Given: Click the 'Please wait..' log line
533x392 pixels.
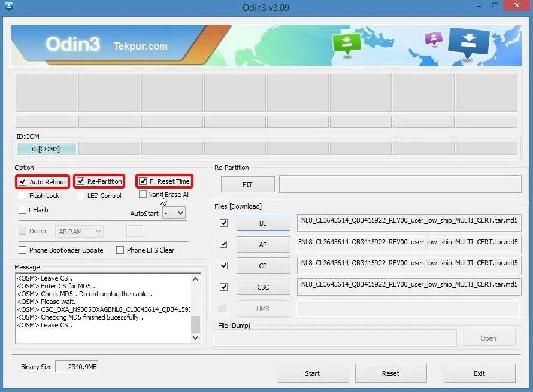Looking at the screenshot, I should point(47,302).
